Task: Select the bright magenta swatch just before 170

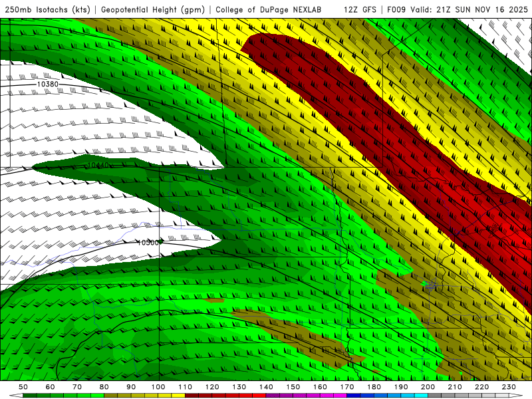Action: [x=340, y=395]
